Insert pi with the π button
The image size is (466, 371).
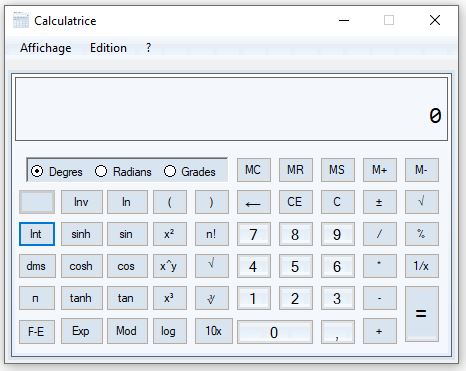(x=37, y=298)
